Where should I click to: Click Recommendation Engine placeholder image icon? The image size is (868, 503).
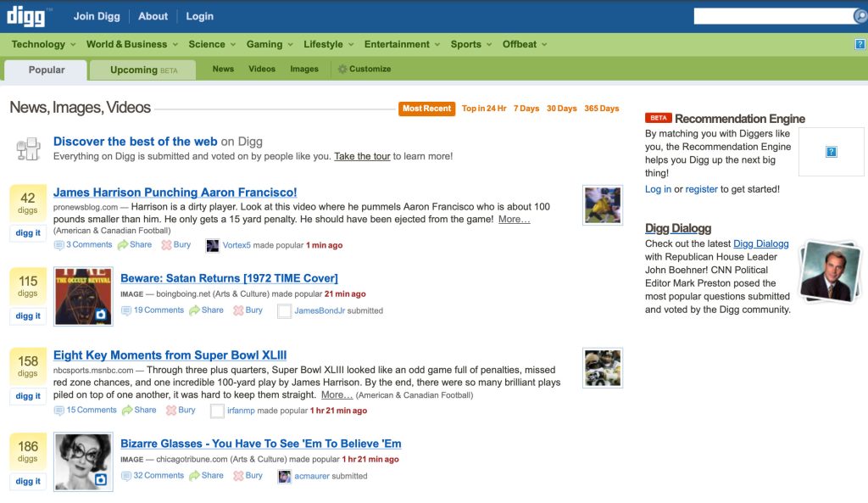tap(831, 152)
